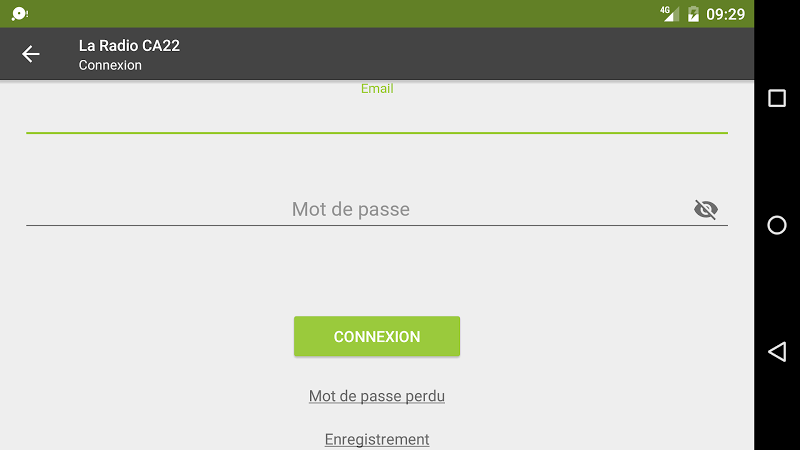Viewport: 800px width, 450px height.
Task: Tap the battery charging icon
Action: coord(693,14)
